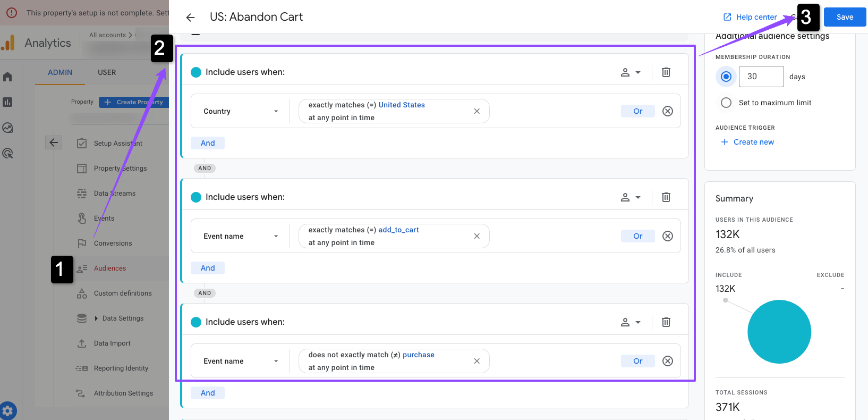Click the Home icon in left sidebar

point(7,77)
